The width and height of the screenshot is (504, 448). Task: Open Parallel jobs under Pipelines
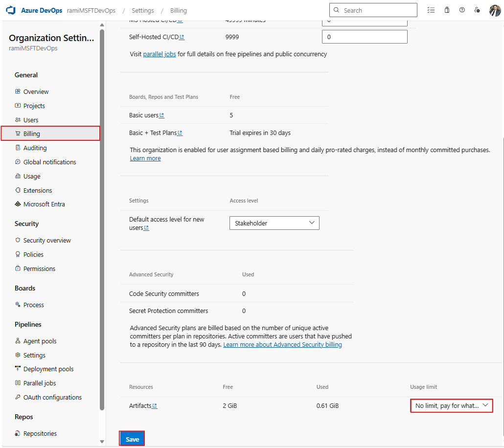(40, 383)
